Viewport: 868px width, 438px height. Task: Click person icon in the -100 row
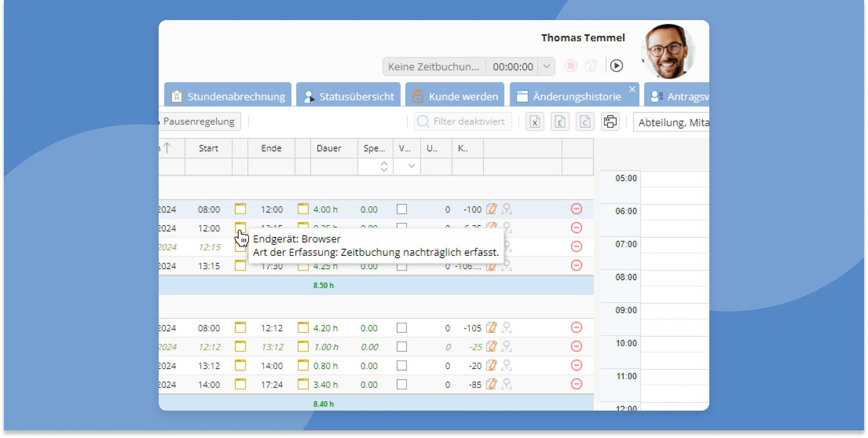click(x=507, y=209)
